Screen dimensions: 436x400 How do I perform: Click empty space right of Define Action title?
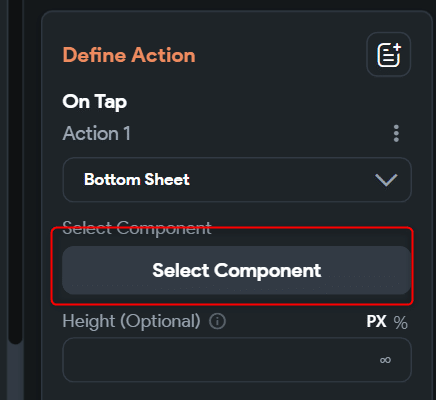pyautogui.click(x=280, y=55)
